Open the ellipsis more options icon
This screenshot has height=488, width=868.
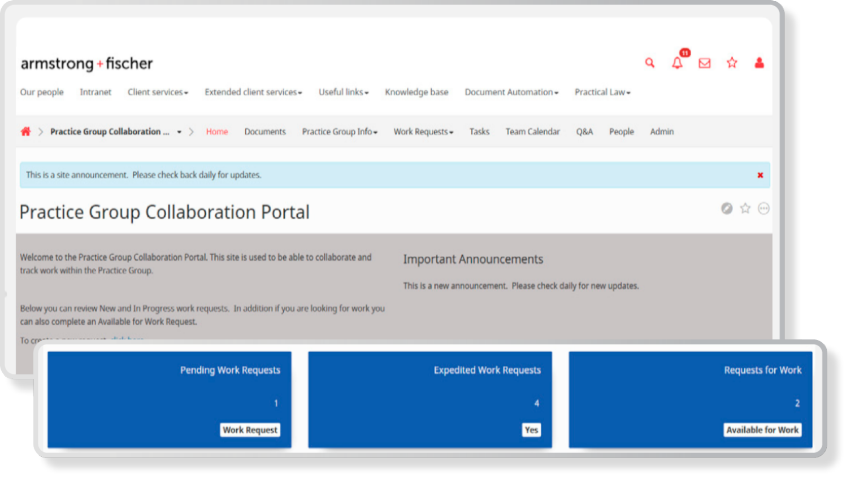[763, 208]
